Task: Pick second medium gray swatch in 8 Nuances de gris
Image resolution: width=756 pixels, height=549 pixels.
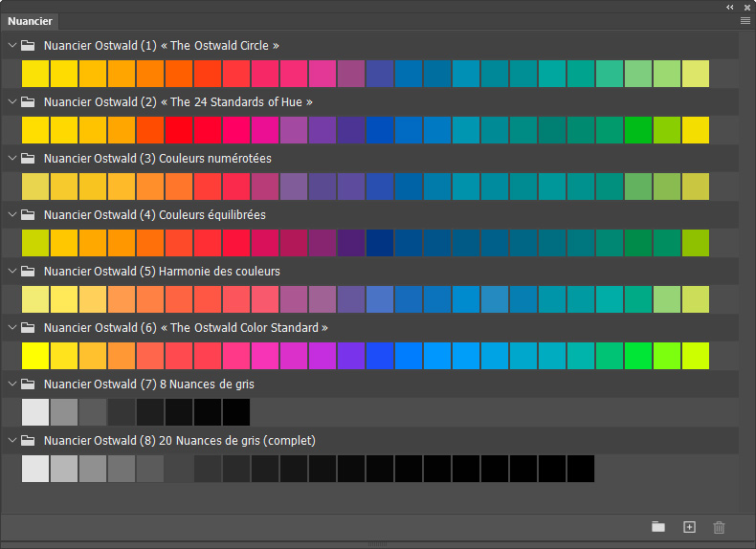Action: (x=64, y=411)
